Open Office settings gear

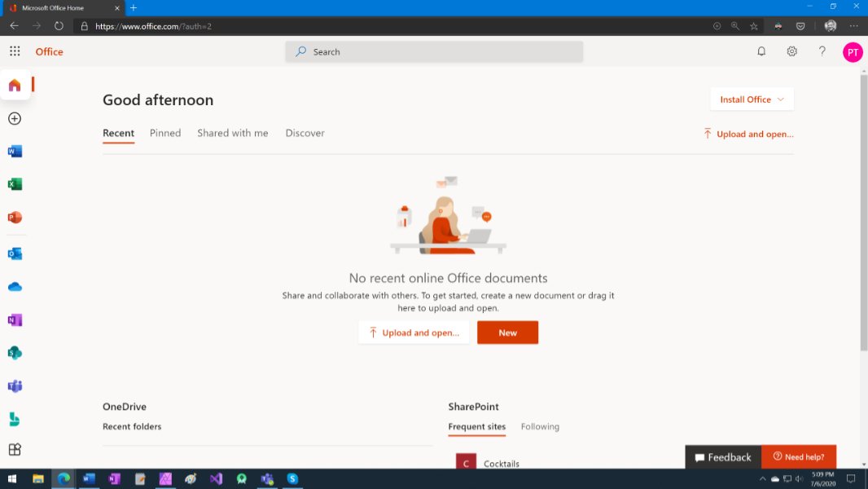[x=792, y=51]
